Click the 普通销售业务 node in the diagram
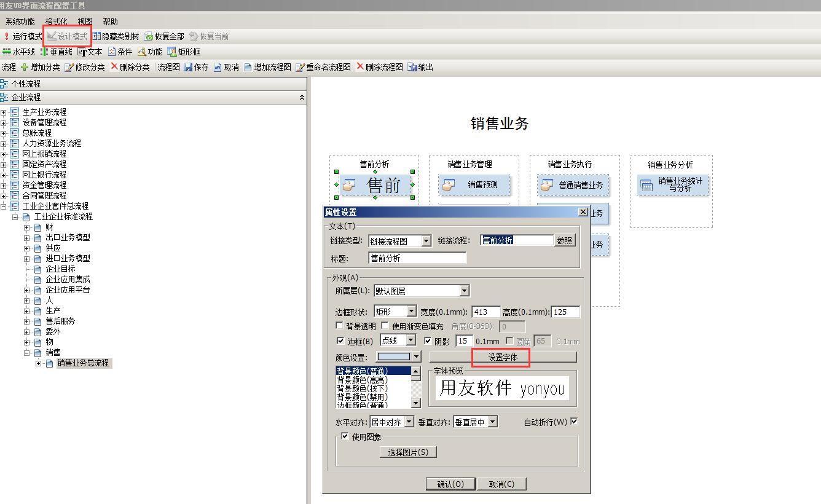821x504 pixels. [573, 184]
